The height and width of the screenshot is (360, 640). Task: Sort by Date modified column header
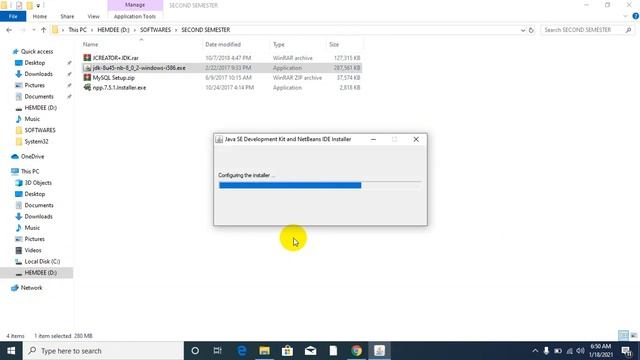click(x=223, y=44)
